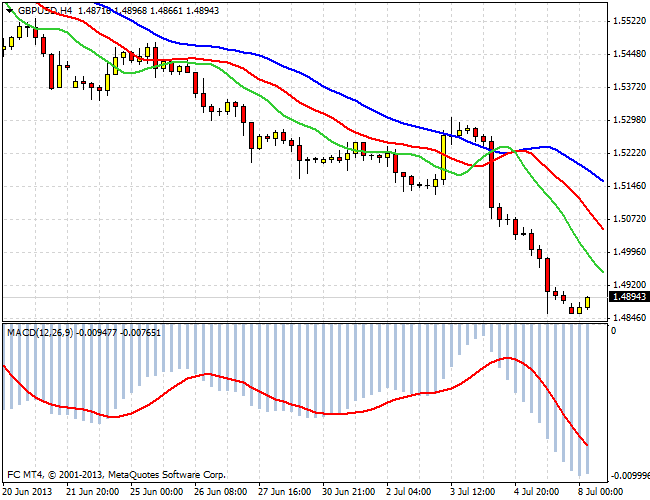Click the chart menu arrow beside GBPUSD,H4

tap(10, 11)
